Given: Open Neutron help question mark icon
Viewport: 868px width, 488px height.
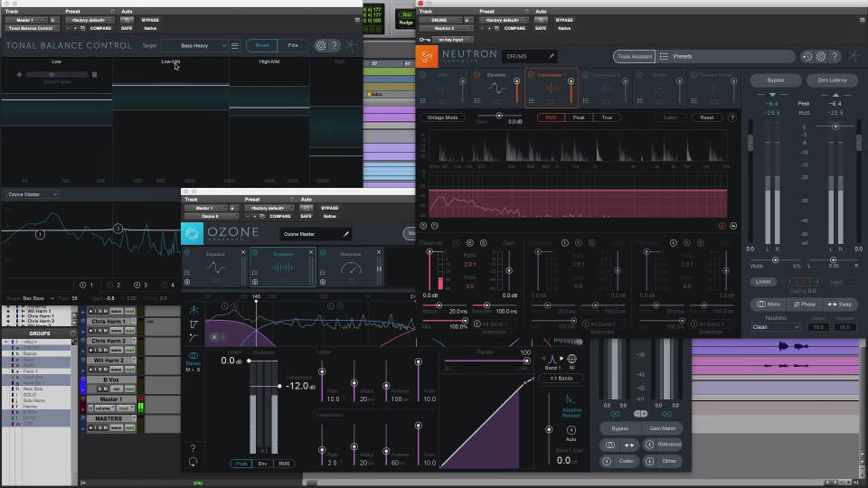Looking at the screenshot, I should click(x=835, y=56).
